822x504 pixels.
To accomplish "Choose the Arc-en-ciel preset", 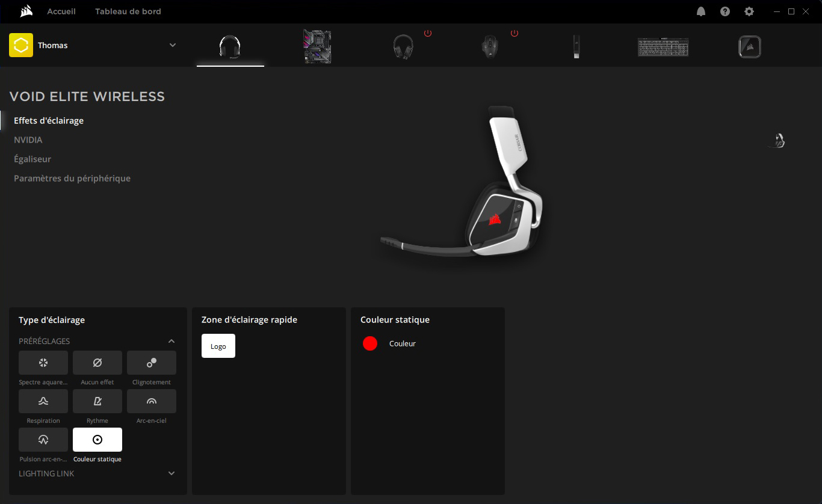I will [152, 401].
